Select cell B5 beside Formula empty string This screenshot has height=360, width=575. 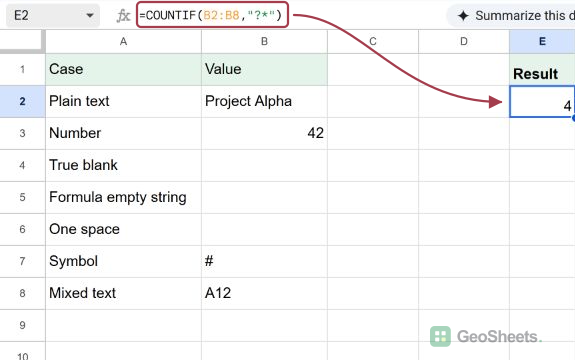coord(264,197)
